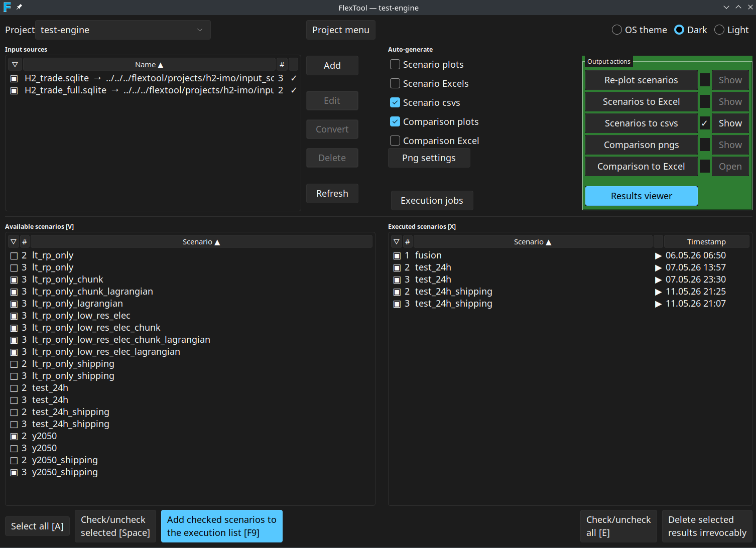This screenshot has height=548, width=756.
Task: Open the Project test-engine dropdown
Action: point(123,30)
